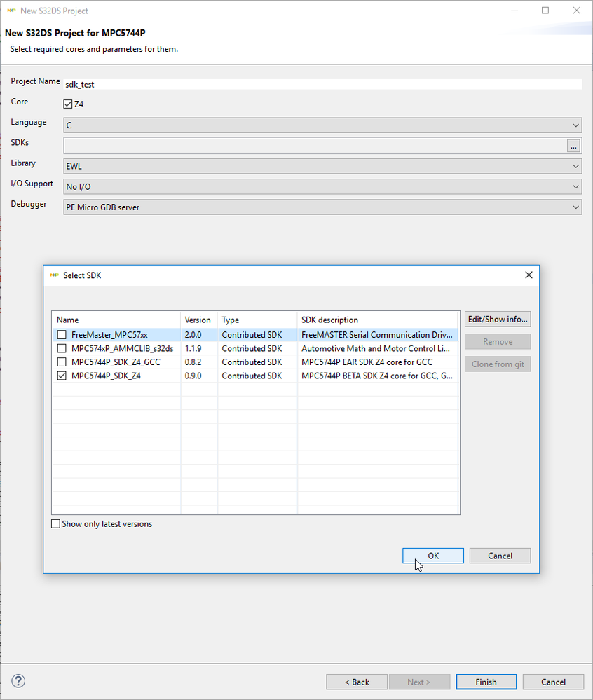The width and height of the screenshot is (593, 700).
Task: Click the SDKs text field
Action: 315,146
